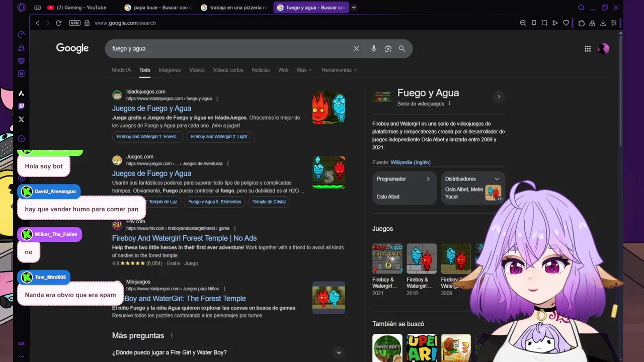
Task: Click the back navigation arrow
Action: [37, 23]
